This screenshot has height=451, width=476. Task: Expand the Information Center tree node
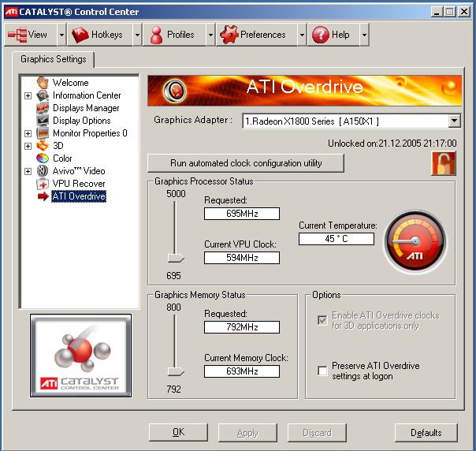point(28,95)
